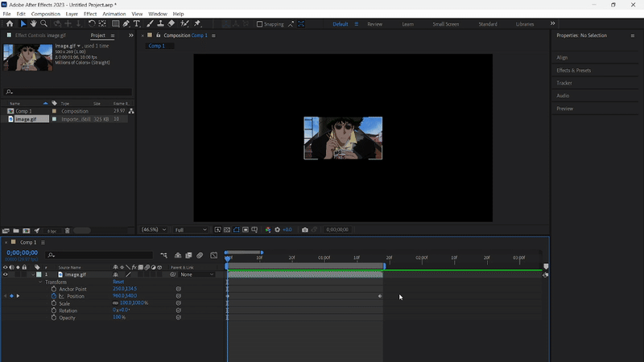Show more workspaces overflow chevron
This screenshot has height=362, width=644.
coord(553,23)
